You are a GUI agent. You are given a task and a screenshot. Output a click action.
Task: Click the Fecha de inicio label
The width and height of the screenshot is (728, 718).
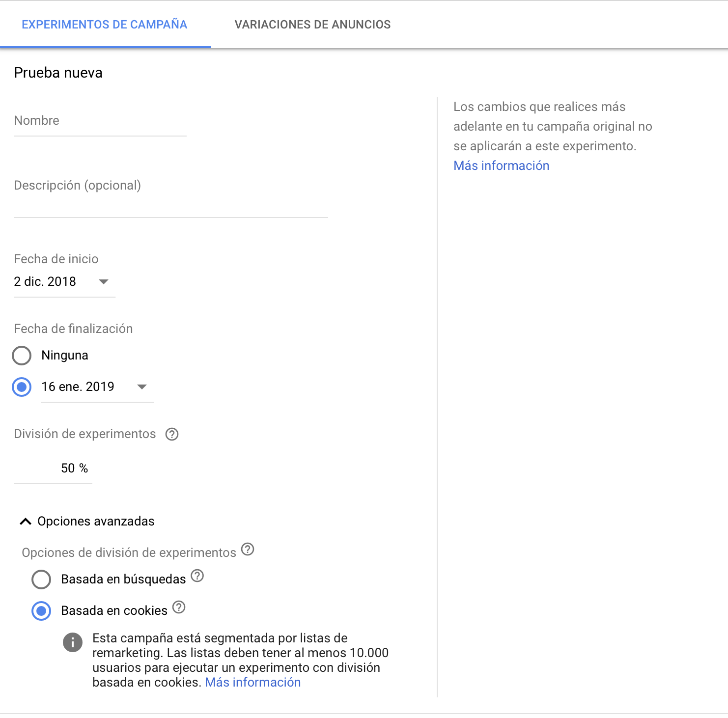(56, 259)
